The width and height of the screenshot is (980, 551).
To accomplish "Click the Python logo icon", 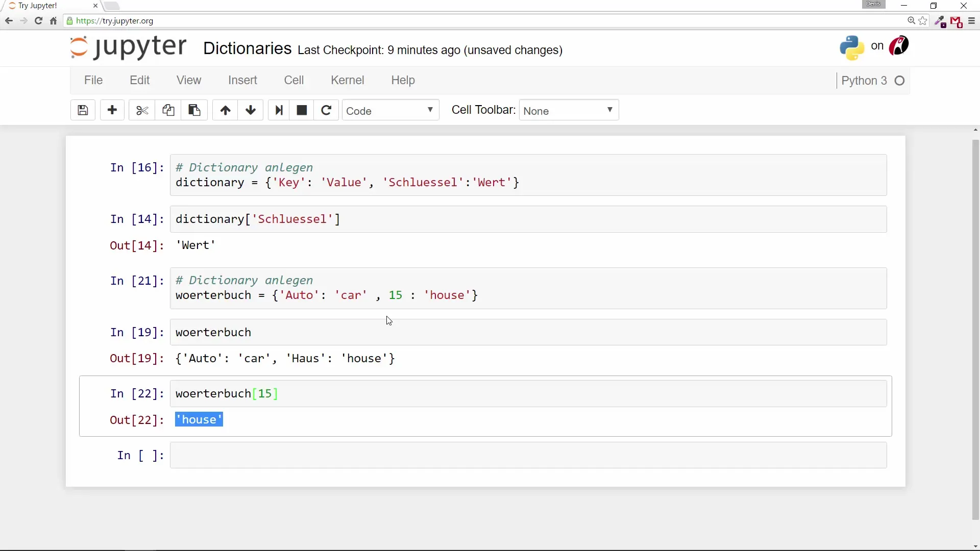I will click(x=852, y=47).
